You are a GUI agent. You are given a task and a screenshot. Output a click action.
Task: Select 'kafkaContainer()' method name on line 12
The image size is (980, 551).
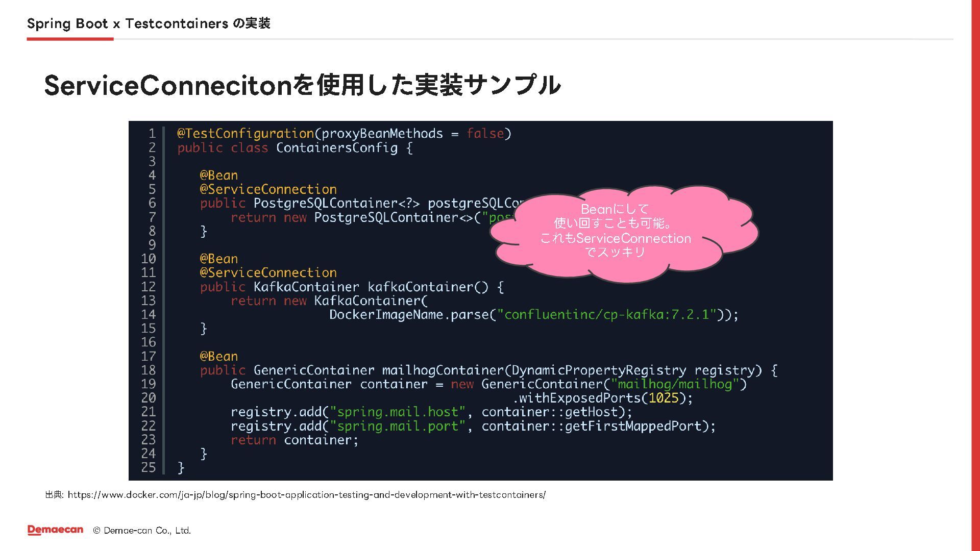(x=428, y=287)
